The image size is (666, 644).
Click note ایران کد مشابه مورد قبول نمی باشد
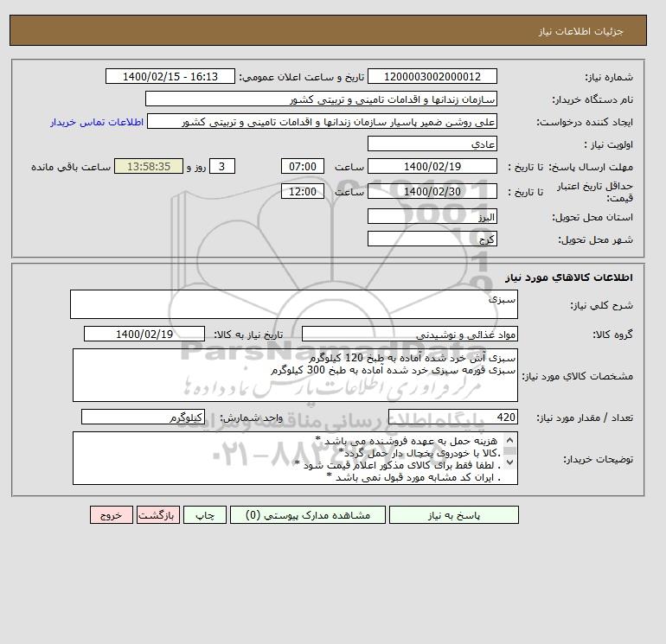pos(413,477)
